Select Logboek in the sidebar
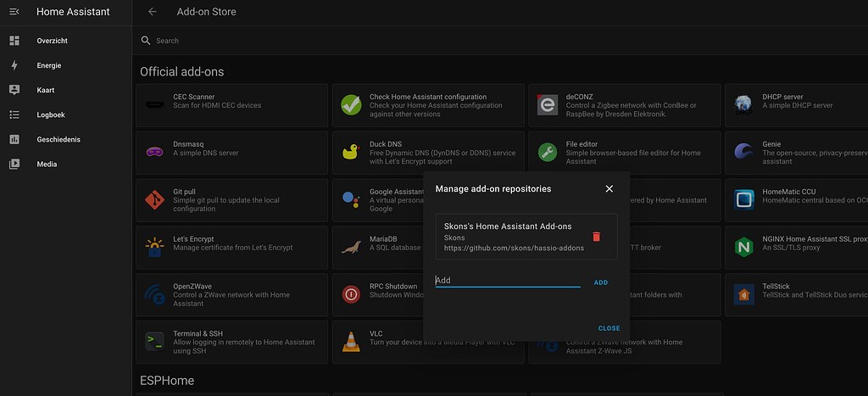 coord(51,114)
